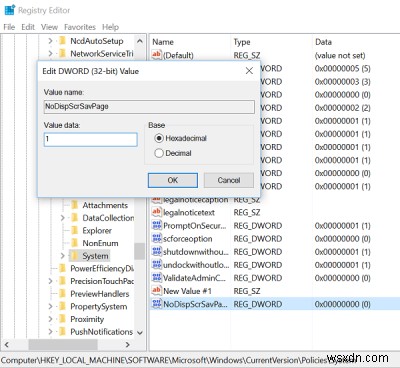Image resolution: width=400 pixels, height=368 pixels.
Task: Click the tree horizontal scrollbar thumb
Action: click(63, 344)
